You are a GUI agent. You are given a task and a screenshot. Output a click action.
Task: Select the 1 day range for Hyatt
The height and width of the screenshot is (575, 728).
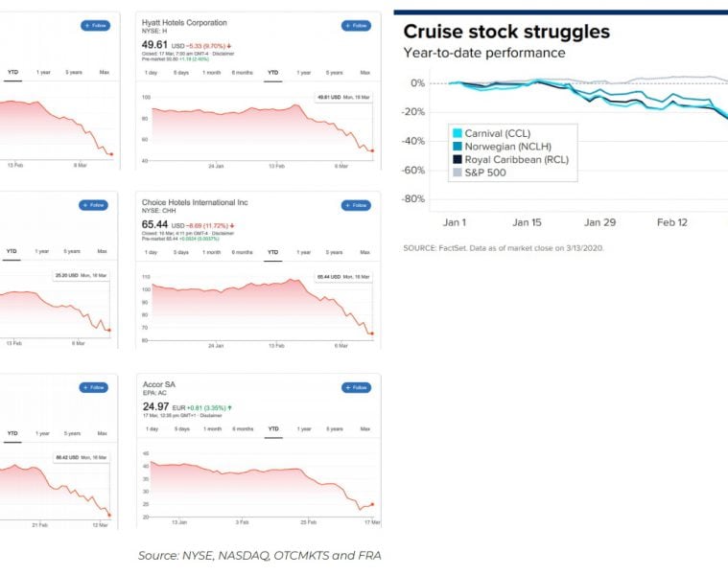click(x=151, y=73)
